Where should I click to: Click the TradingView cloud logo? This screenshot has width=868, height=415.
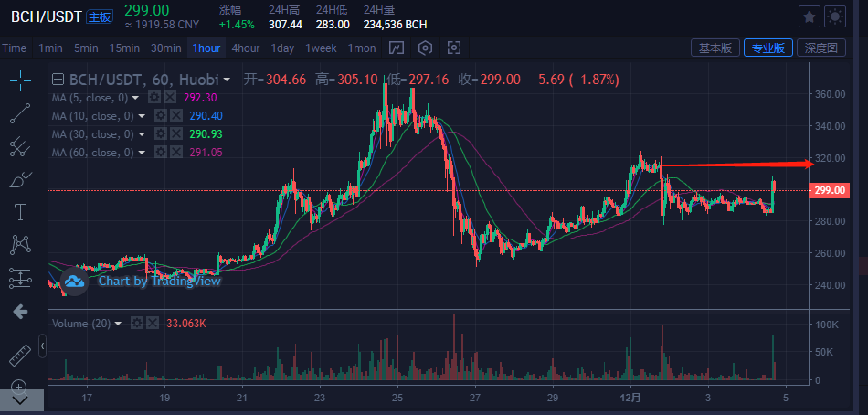click(x=74, y=282)
